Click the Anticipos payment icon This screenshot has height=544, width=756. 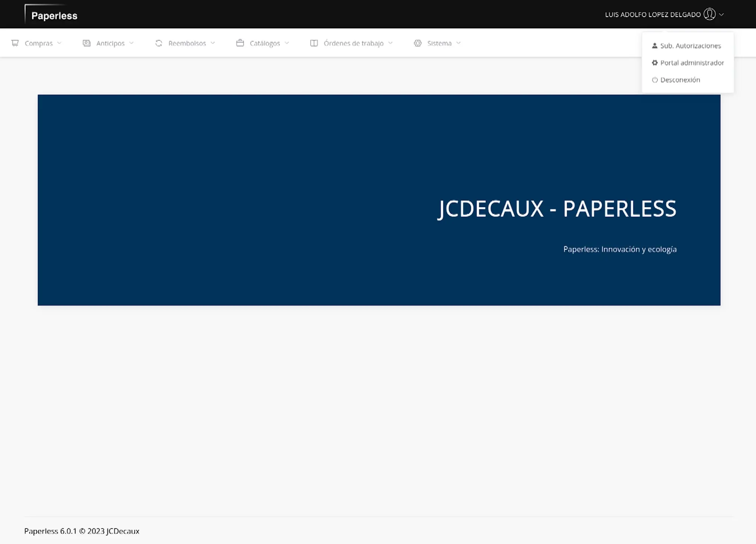pyautogui.click(x=86, y=43)
